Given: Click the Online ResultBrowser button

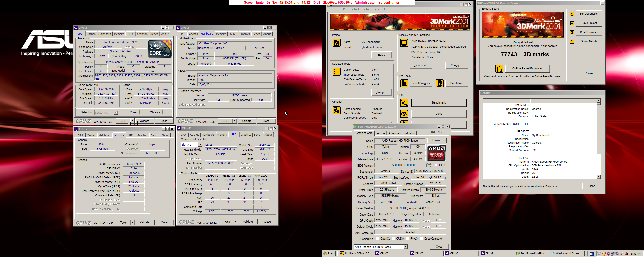Looking at the screenshot, I should point(527,68).
